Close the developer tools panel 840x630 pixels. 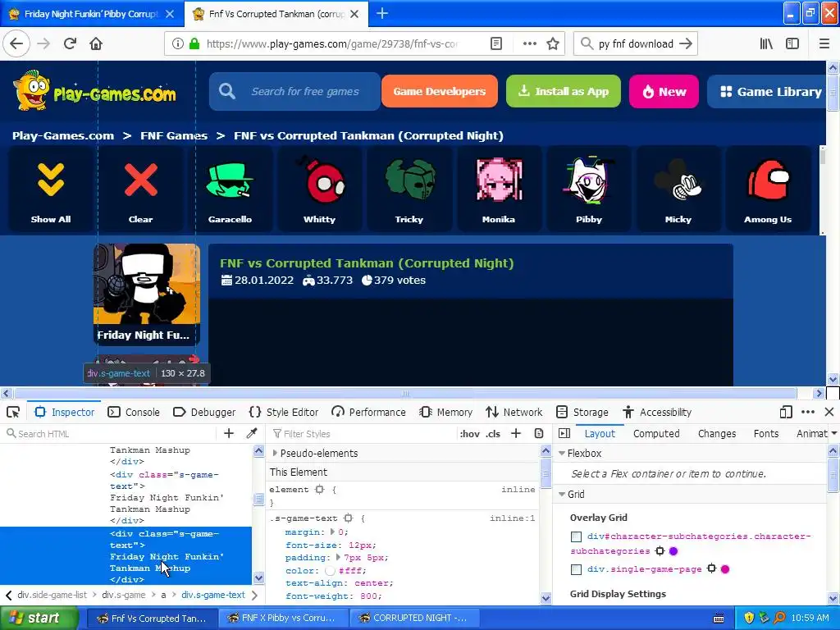pos(829,412)
